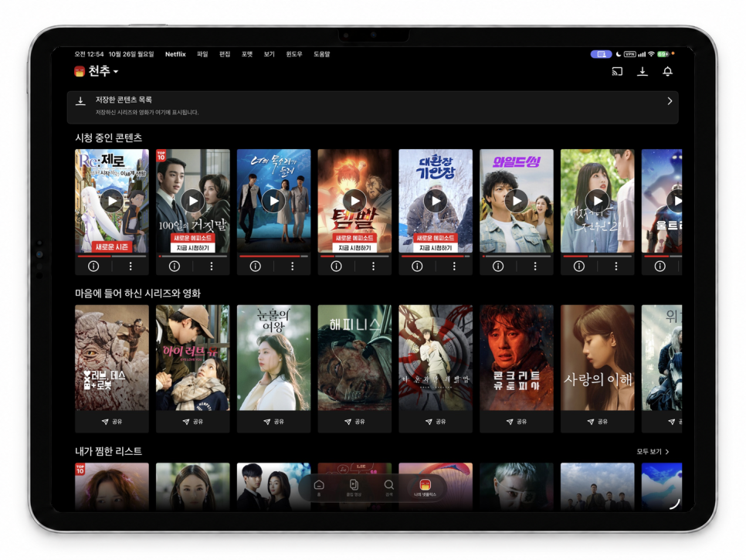Click 모두 보기 for 내가 찜한 리스트
Viewport: 746px width, 560px height.
[653, 452]
